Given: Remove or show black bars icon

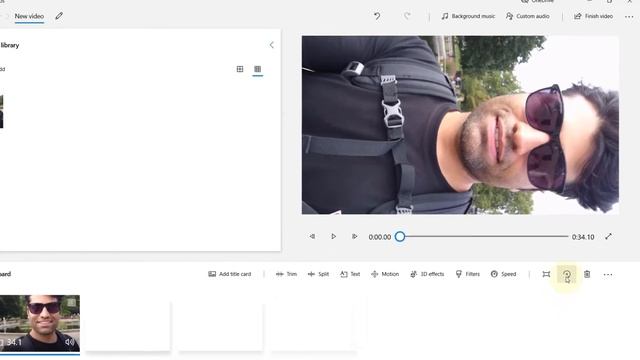Looking at the screenshot, I should [546, 274].
